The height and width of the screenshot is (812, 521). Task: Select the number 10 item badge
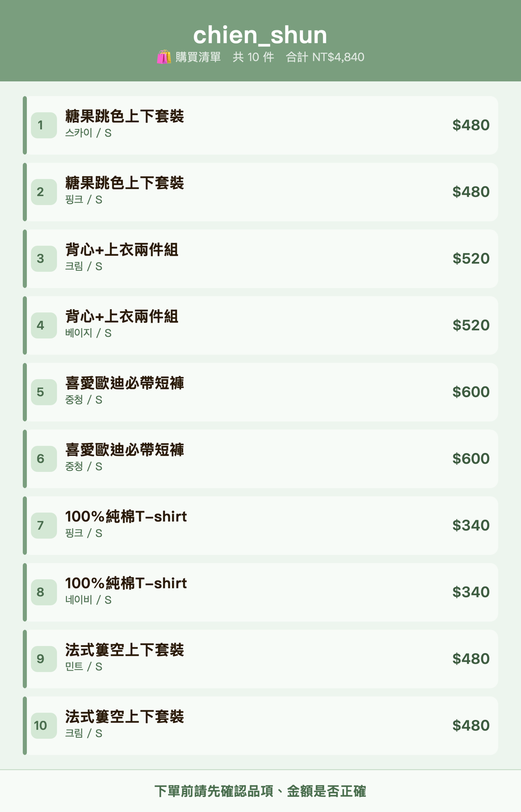coord(44,726)
